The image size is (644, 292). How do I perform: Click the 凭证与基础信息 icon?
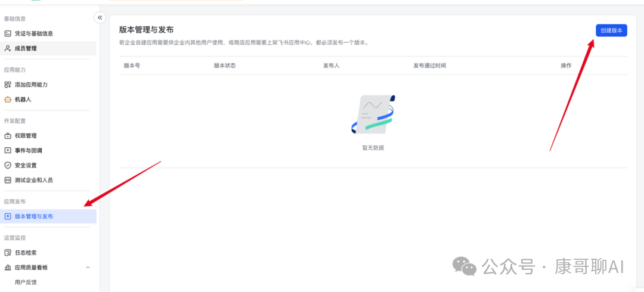click(7, 34)
